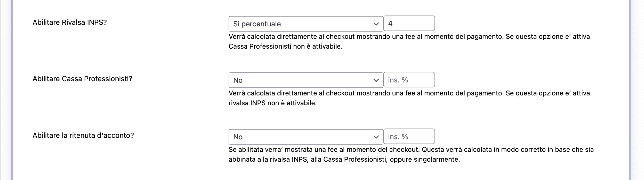Viewport: 644px width, 180px height.
Task: Click 'Cassa Professionisti non è attivabile.' text line
Action: (x=285, y=47)
